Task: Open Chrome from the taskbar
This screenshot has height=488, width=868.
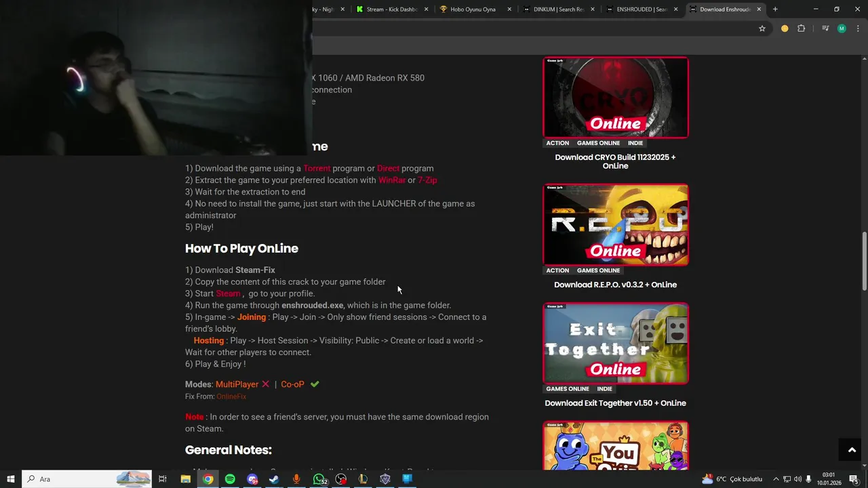Action: [x=208, y=479]
